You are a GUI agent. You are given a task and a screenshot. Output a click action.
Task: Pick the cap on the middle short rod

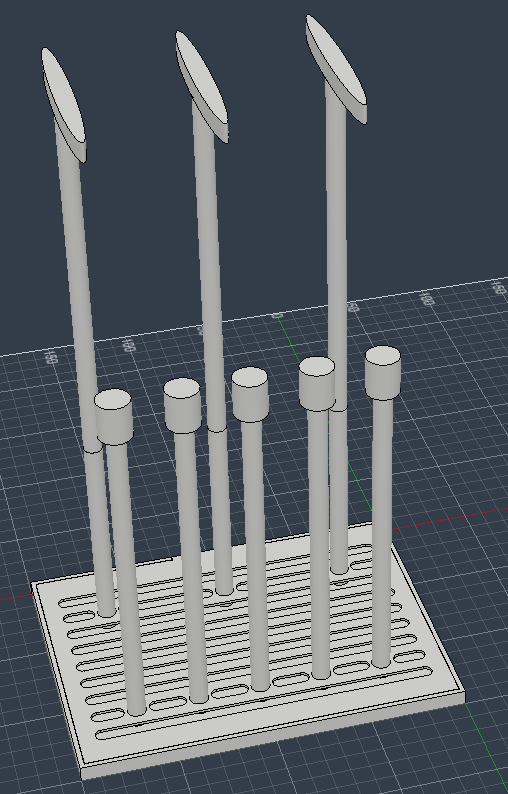click(250, 394)
